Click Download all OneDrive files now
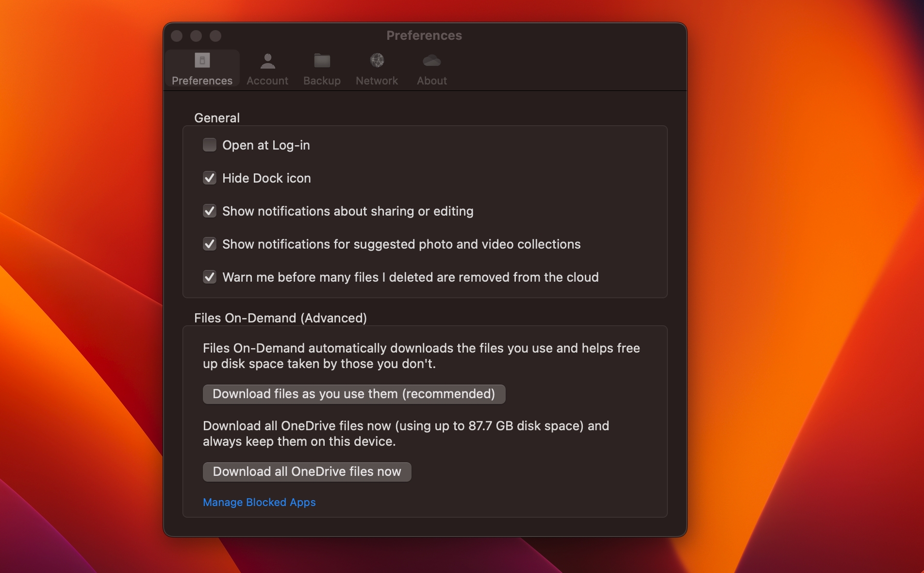The width and height of the screenshot is (924, 573). [306, 471]
